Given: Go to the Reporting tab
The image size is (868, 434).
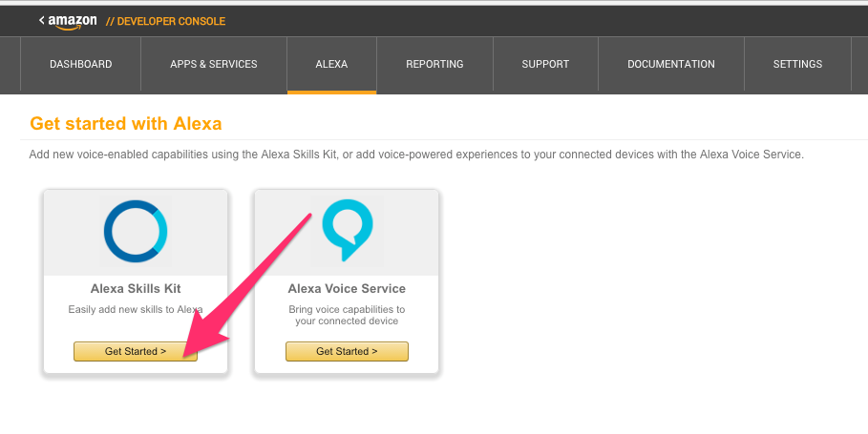Looking at the screenshot, I should pos(434,65).
